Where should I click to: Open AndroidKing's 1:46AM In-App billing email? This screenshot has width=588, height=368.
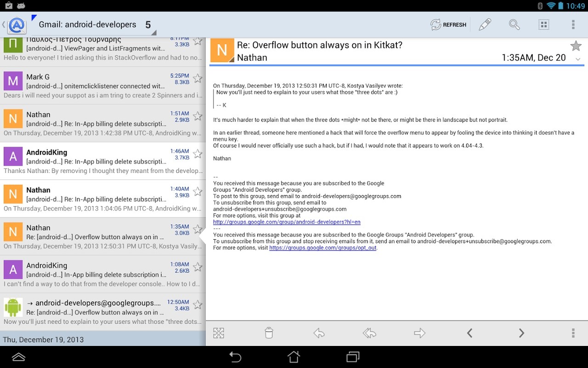click(103, 161)
